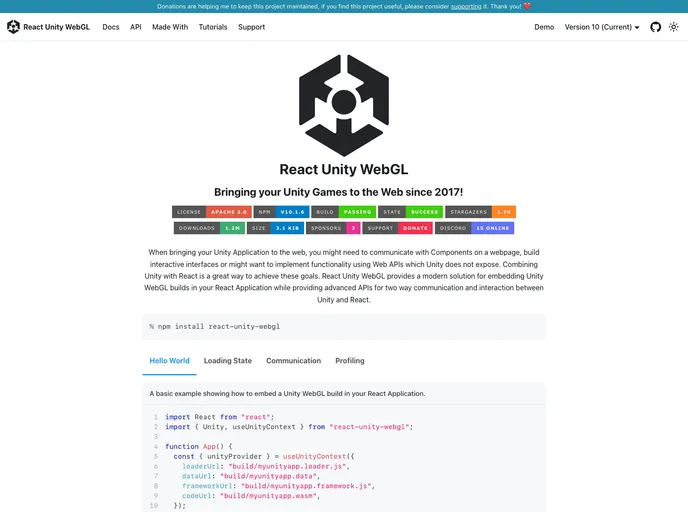Click the frameworkUrl code line

click(279, 486)
